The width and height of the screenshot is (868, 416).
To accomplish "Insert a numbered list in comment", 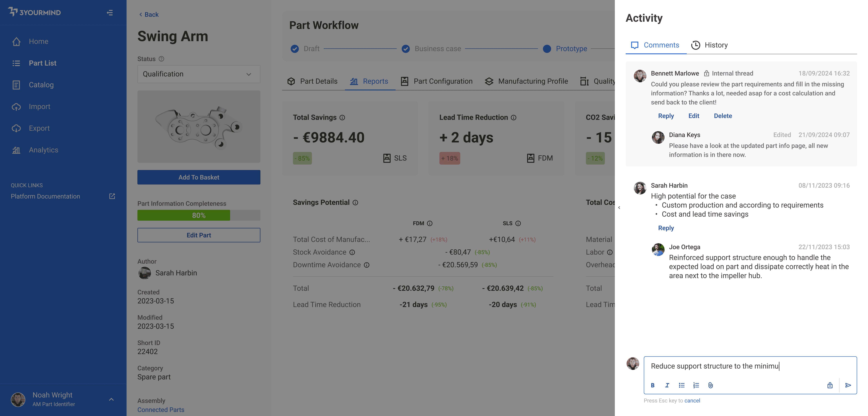I will click(x=696, y=385).
